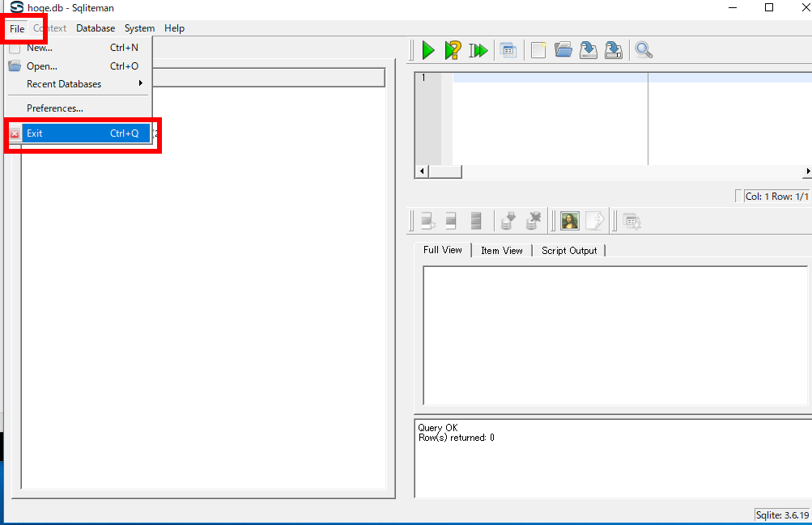The image size is (812, 525).
Task: Click into the SQL editor on line 1
Action: click(631, 78)
